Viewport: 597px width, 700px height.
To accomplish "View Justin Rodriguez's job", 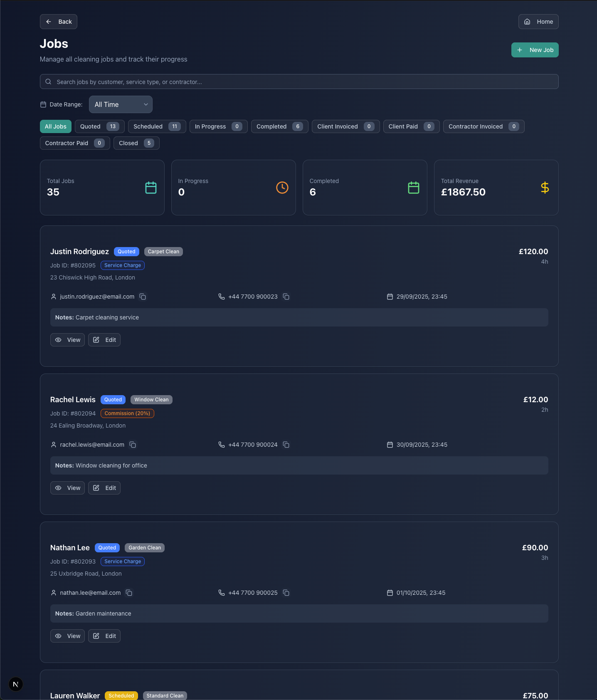I will 67,340.
